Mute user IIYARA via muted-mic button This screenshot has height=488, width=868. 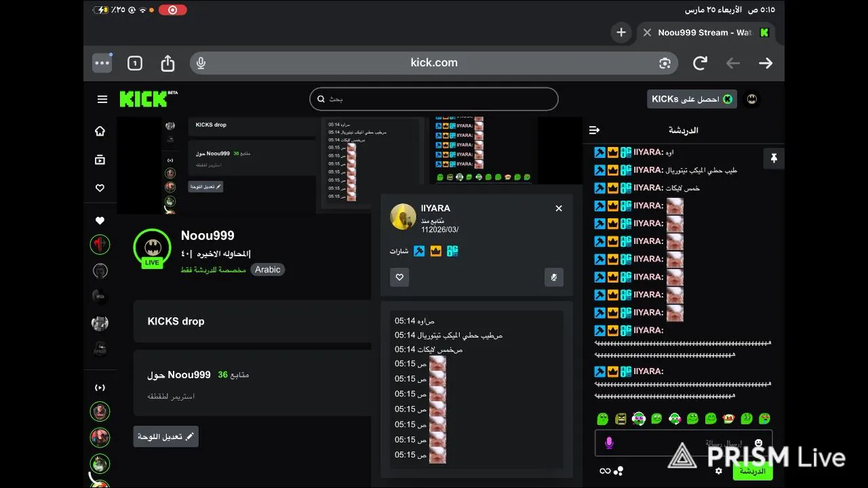point(554,277)
